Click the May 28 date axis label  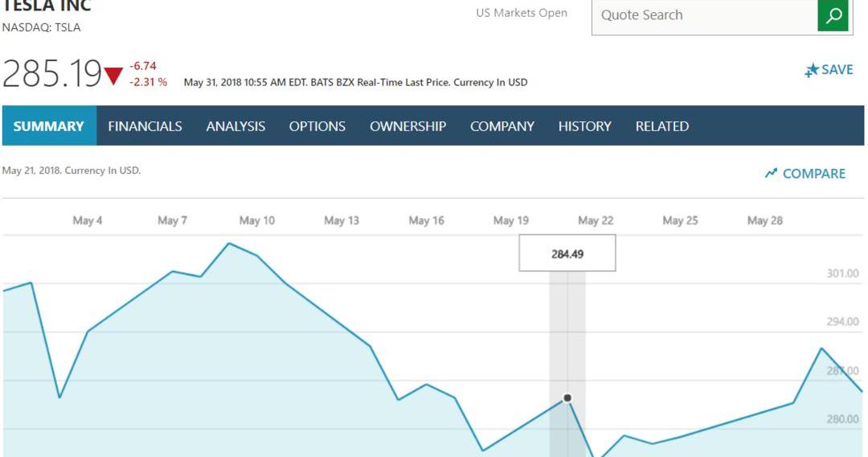click(x=764, y=220)
